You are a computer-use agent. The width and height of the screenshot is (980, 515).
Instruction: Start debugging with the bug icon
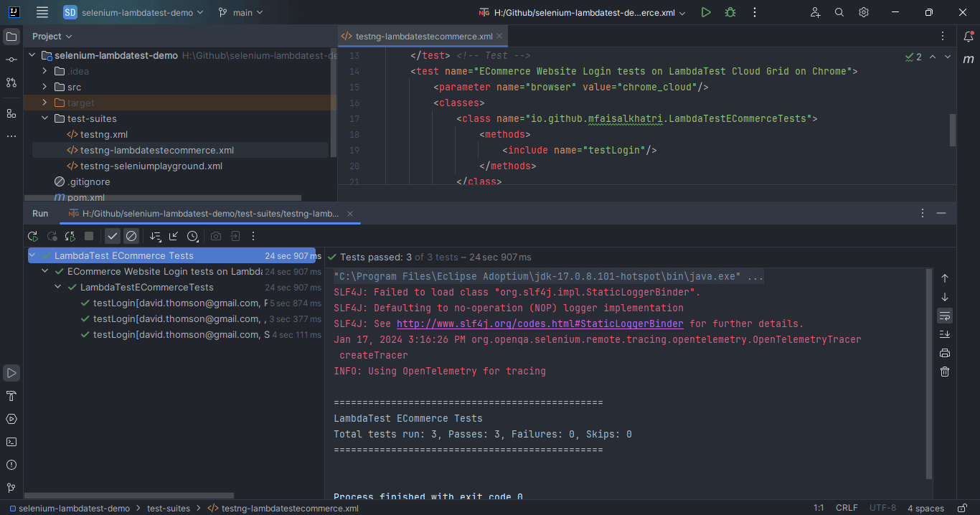coord(730,11)
